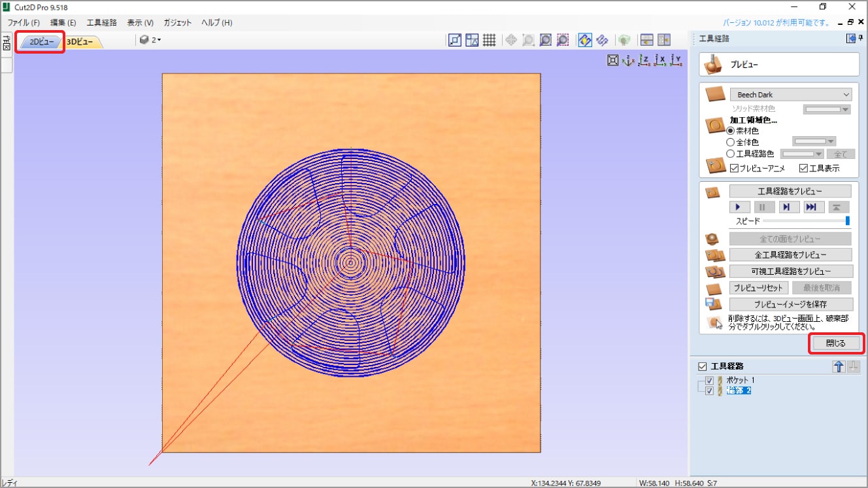Screen dimensions: 868x488
Task: Open the 工具経路色 color dropdown
Action: (x=802, y=154)
